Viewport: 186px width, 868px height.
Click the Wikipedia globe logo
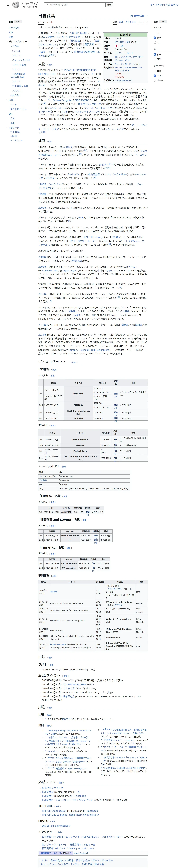16,5
